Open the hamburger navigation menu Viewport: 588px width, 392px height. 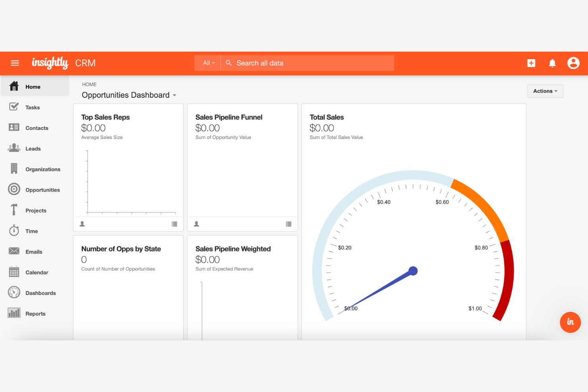pyautogui.click(x=15, y=63)
